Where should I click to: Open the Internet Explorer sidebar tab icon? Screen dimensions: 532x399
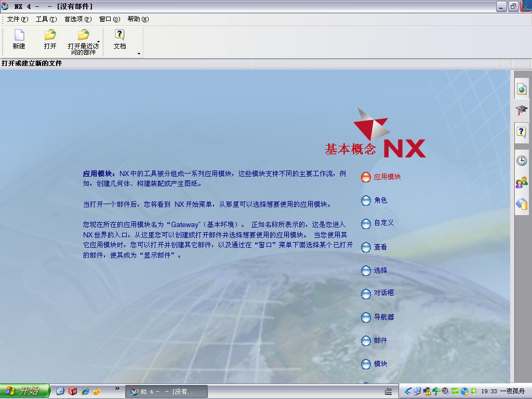[522, 89]
